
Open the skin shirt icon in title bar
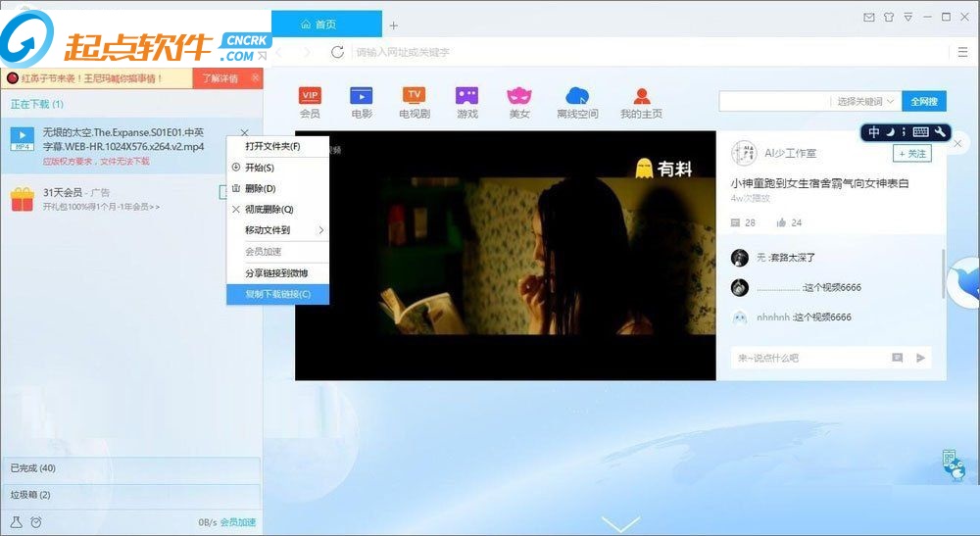(889, 18)
